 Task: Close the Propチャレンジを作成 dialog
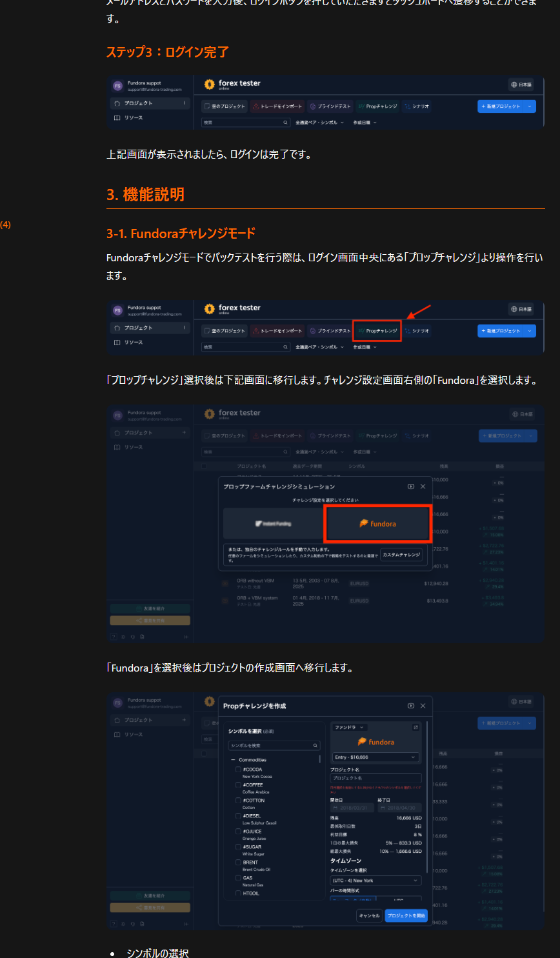pyautogui.click(x=423, y=706)
